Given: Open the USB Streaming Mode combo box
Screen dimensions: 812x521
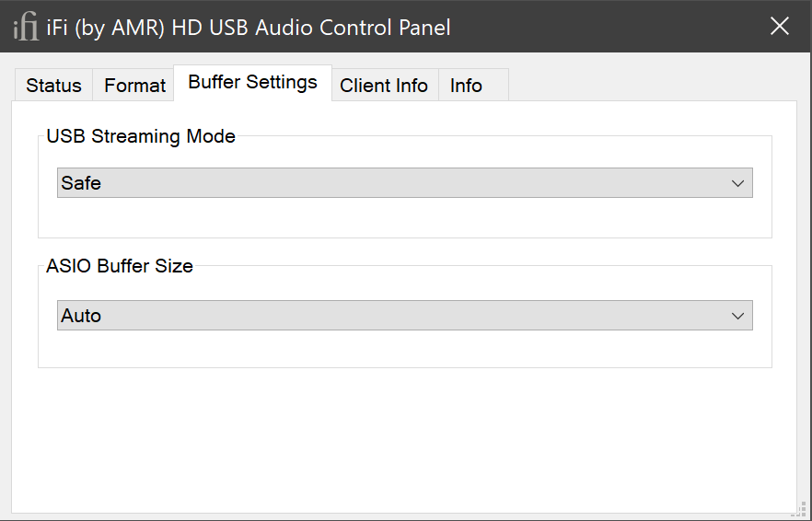Looking at the screenshot, I should pos(404,183).
